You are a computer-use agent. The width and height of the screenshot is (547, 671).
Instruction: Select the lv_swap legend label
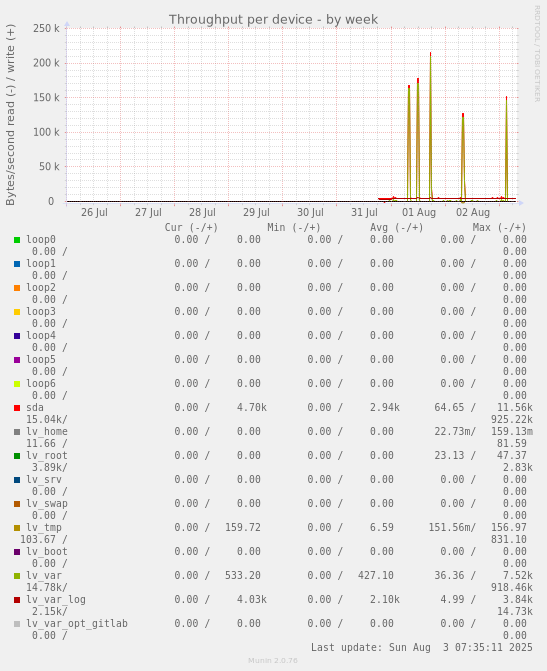(x=47, y=504)
